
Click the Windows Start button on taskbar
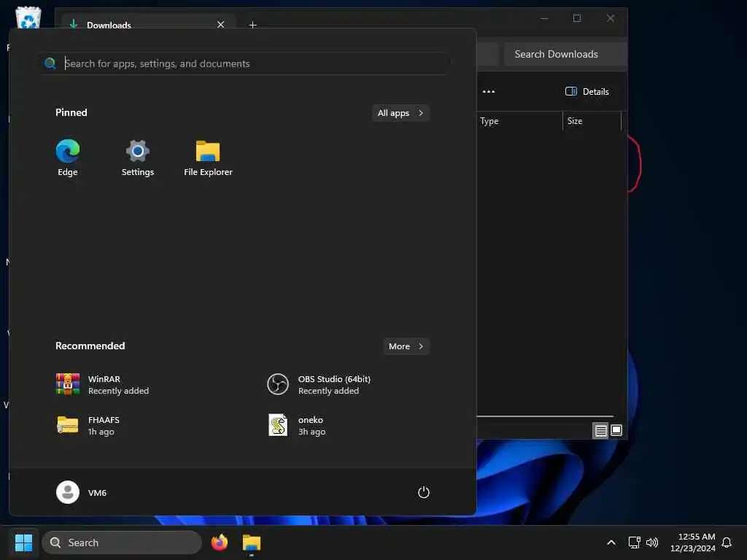pyautogui.click(x=23, y=542)
